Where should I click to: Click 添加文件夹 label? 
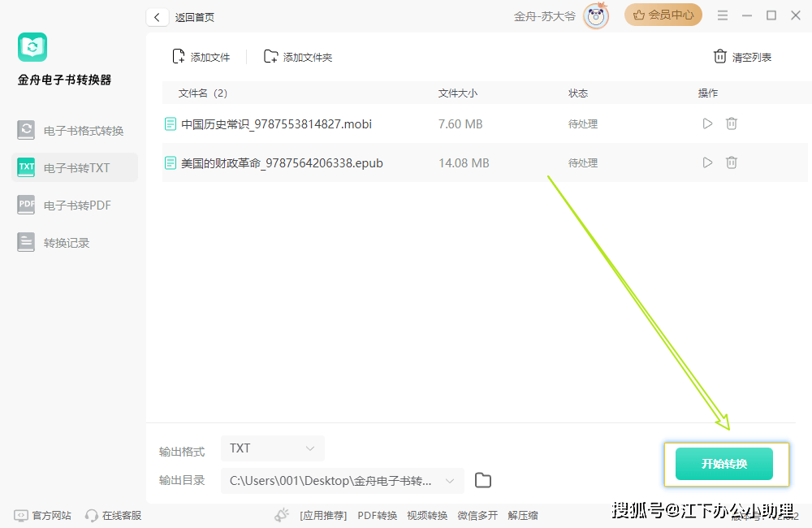tap(308, 57)
